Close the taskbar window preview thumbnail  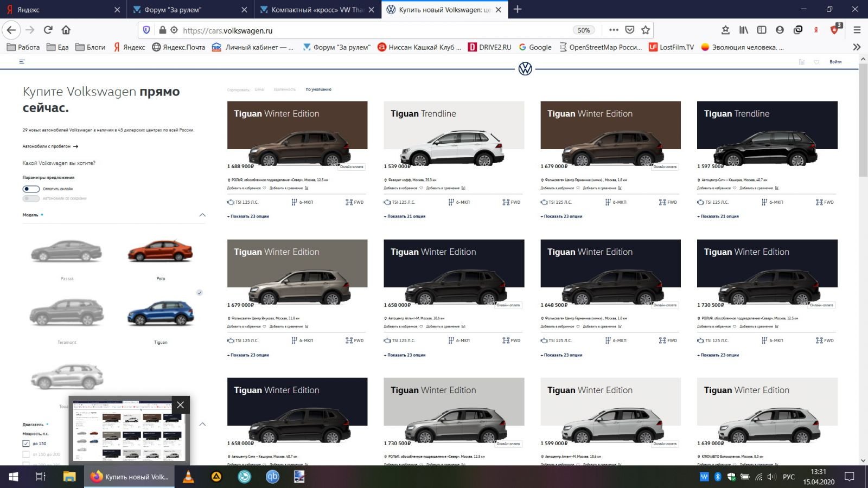[181, 404]
